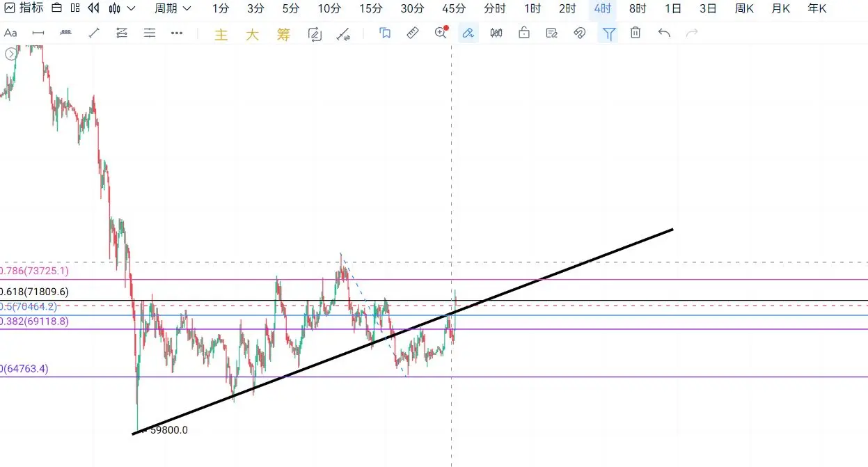Click the gold 大 button

tap(252, 34)
